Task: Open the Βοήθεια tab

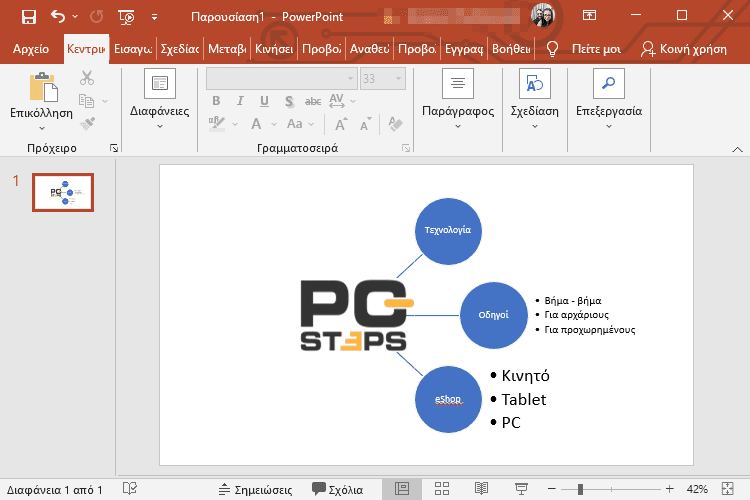Action: tap(511, 49)
